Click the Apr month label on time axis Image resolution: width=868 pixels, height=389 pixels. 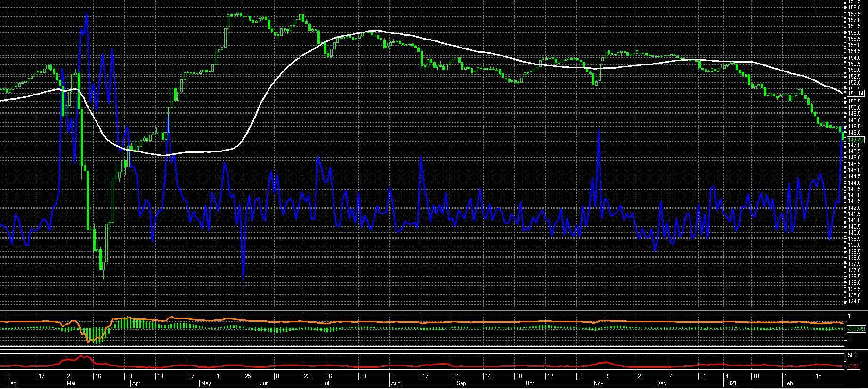click(x=136, y=384)
